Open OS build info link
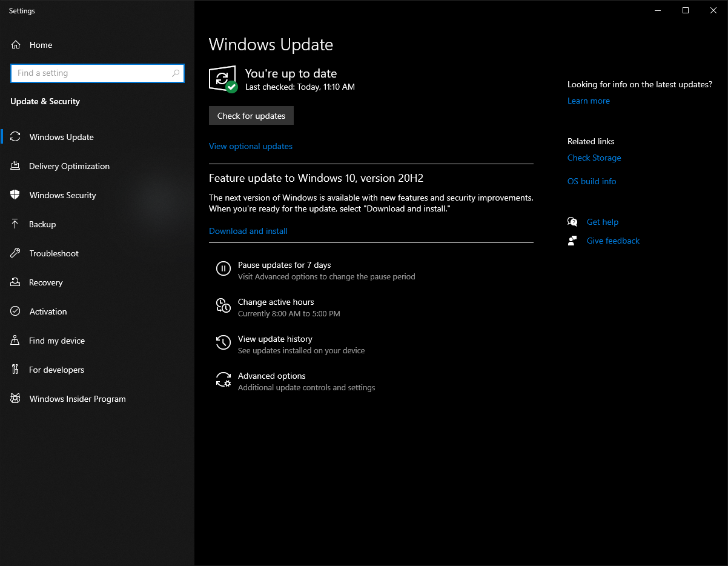728x566 pixels. coord(592,181)
